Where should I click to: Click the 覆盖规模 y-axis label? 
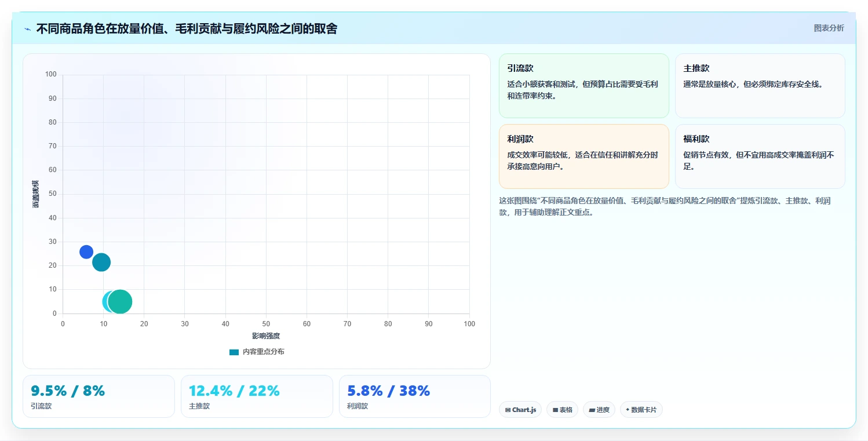36,194
